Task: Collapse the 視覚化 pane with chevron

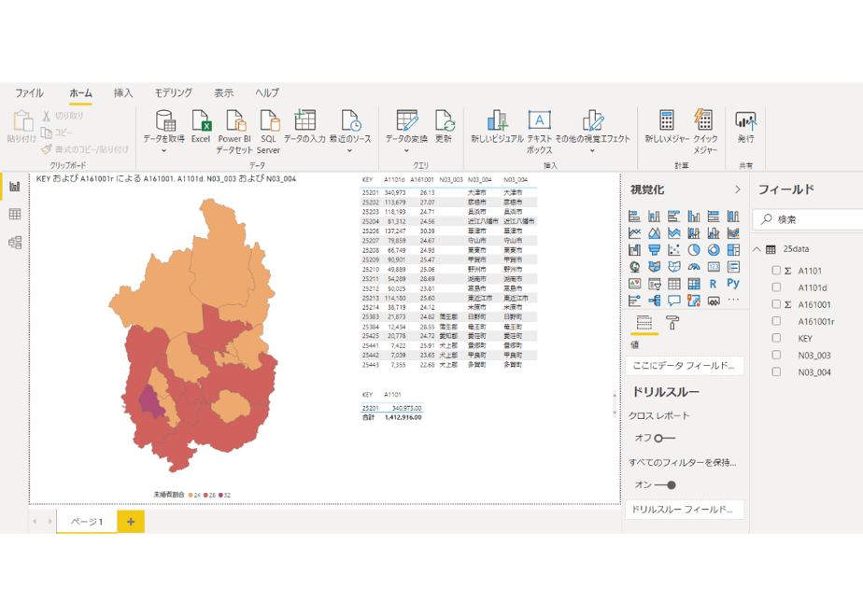Action: [738, 189]
